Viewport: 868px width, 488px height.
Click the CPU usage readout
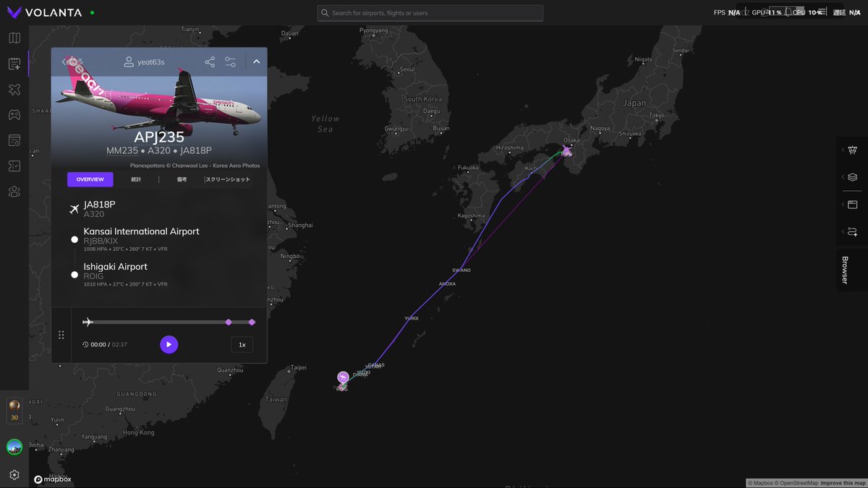pos(807,13)
